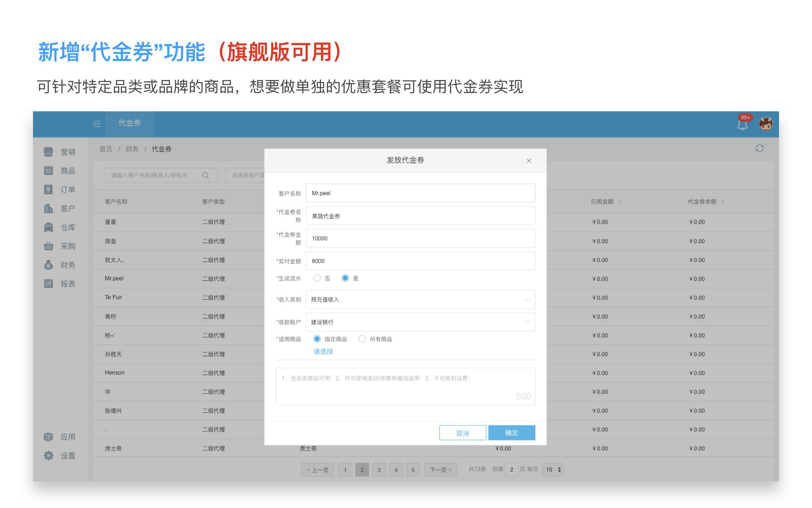Image resolution: width=812 pixels, height=508 pixels.
Task: Select 否 for 生成流水
Action: [x=317, y=278]
